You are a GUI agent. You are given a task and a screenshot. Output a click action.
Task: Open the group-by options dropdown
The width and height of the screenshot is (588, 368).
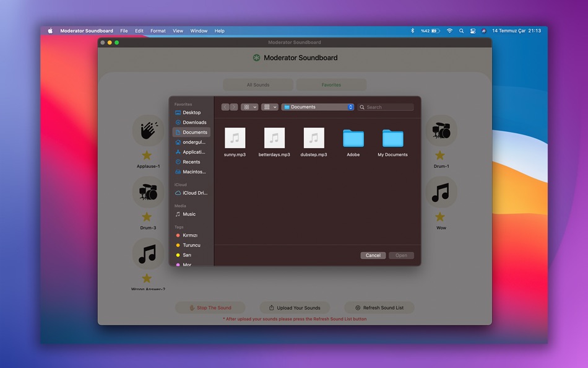pos(270,107)
